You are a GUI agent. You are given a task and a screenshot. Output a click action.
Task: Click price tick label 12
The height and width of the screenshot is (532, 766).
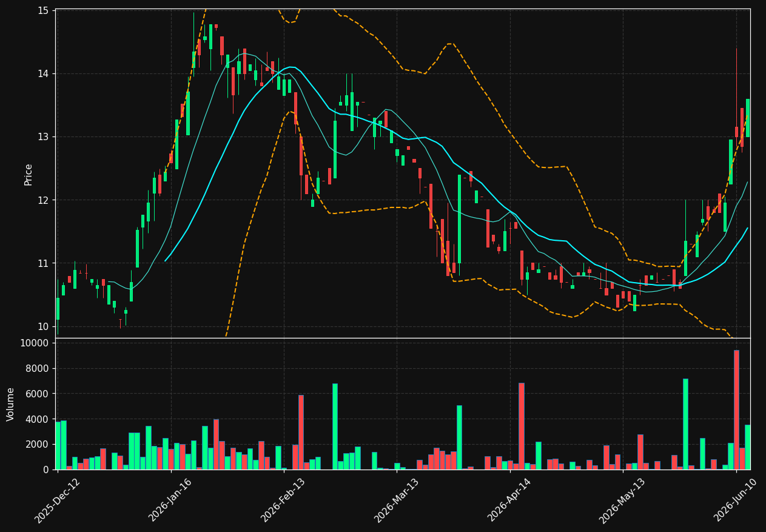click(x=44, y=200)
